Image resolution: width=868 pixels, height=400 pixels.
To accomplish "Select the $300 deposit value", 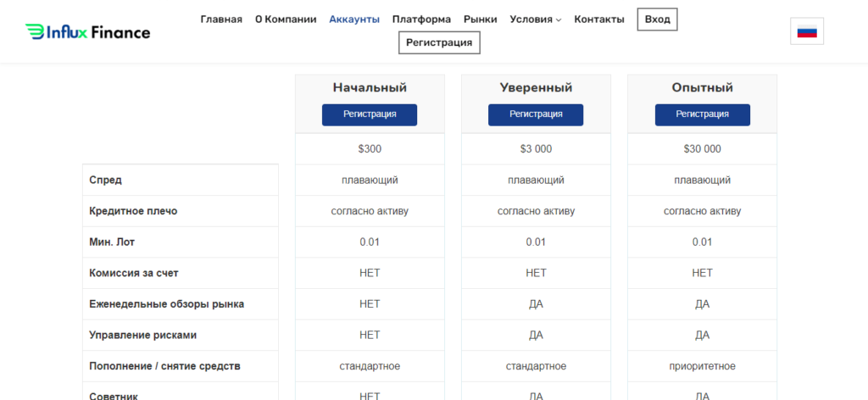I will click(x=370, y=149).
